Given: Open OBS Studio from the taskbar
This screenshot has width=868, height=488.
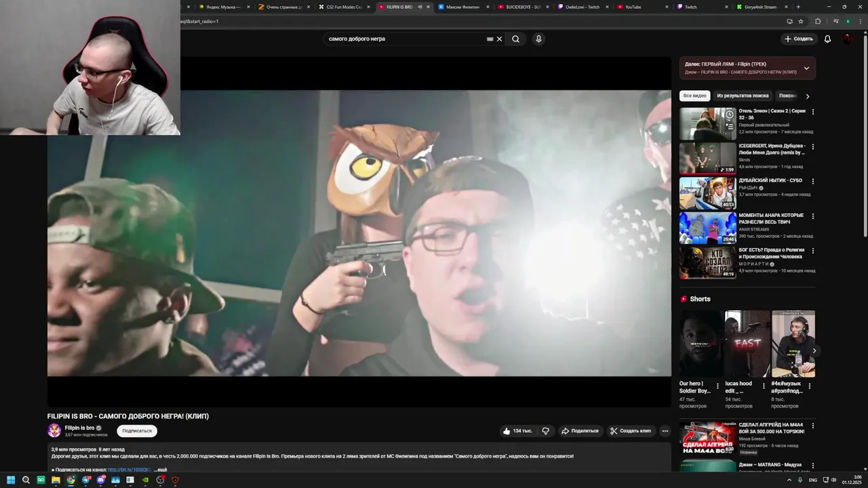Looking at the screenshot, I should click(160, 480).
